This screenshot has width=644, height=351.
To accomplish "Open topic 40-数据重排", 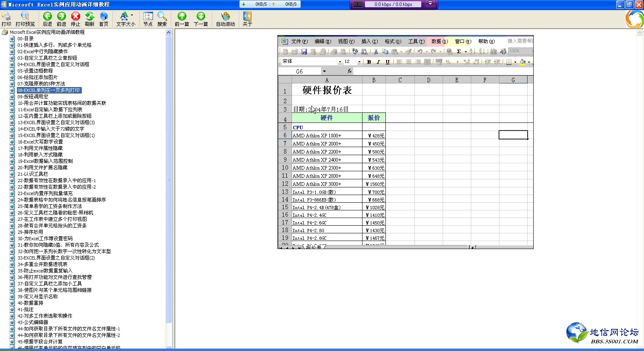I will pos(30,303).
